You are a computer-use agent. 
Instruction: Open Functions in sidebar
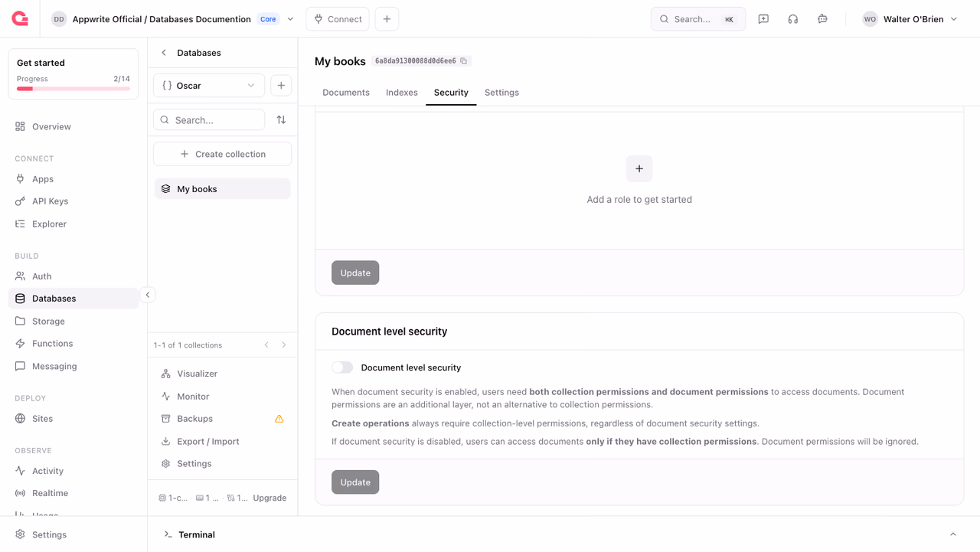[x=73, y=344]
